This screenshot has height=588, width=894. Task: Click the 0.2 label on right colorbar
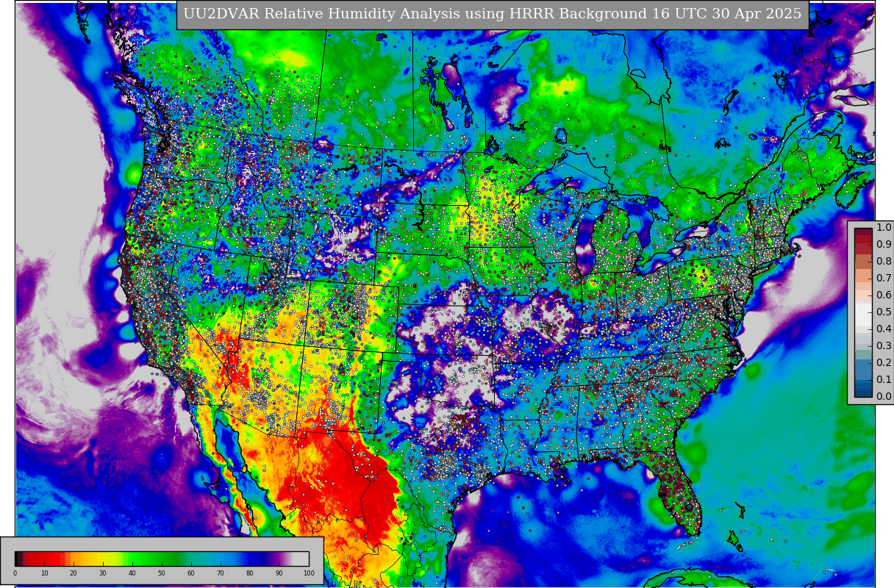coord(884,363)
